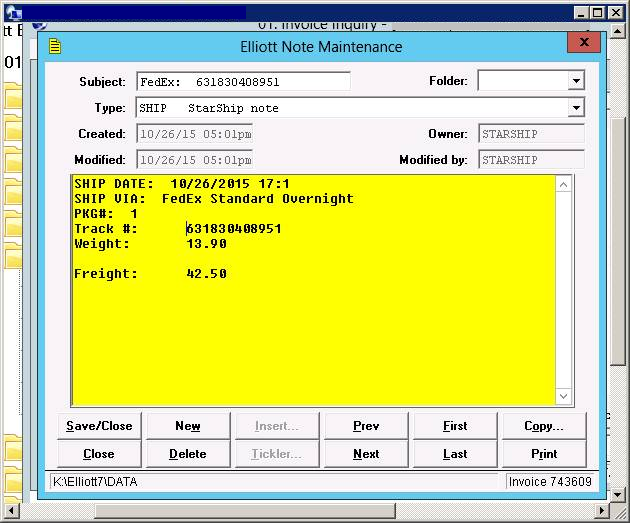Click the scroll up arrow in the note text area

563,185
